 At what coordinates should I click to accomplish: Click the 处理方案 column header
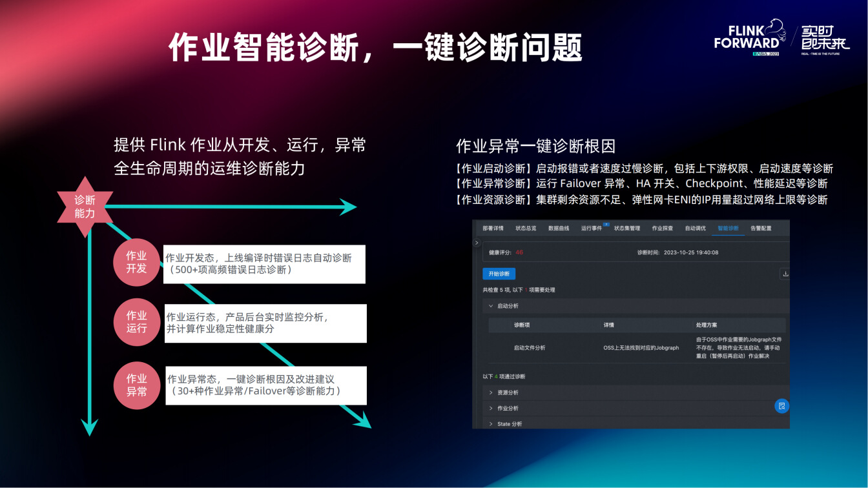point(706,325)
